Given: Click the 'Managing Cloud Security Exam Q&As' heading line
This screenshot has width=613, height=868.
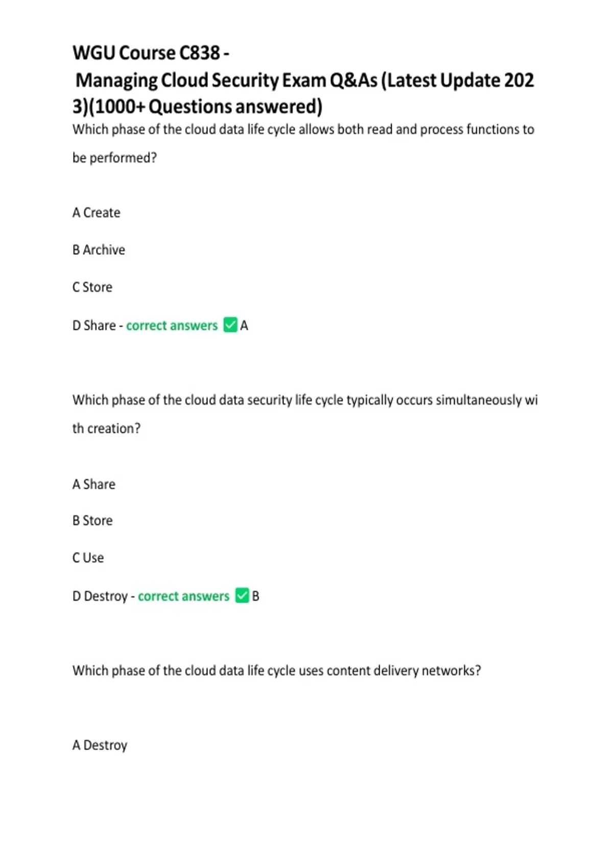Looking at the screenshot, I should click(304, 80).
